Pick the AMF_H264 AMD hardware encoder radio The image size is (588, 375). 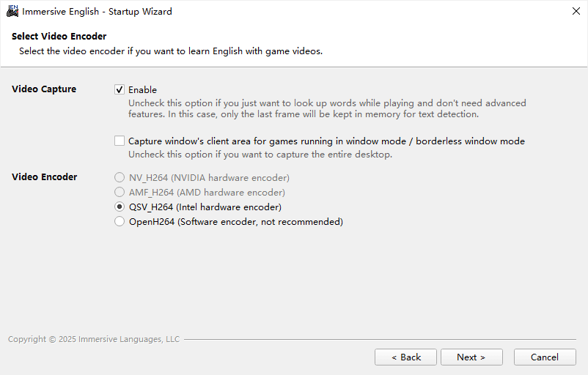120,193
